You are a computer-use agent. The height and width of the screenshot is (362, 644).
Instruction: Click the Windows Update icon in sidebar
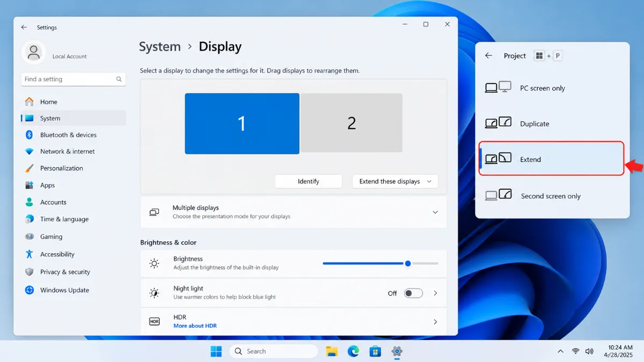(30, 290)
